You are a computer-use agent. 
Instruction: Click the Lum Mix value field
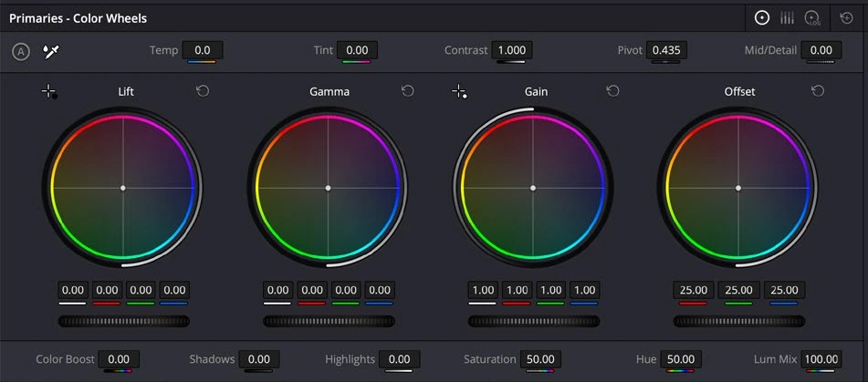[821, 359]
